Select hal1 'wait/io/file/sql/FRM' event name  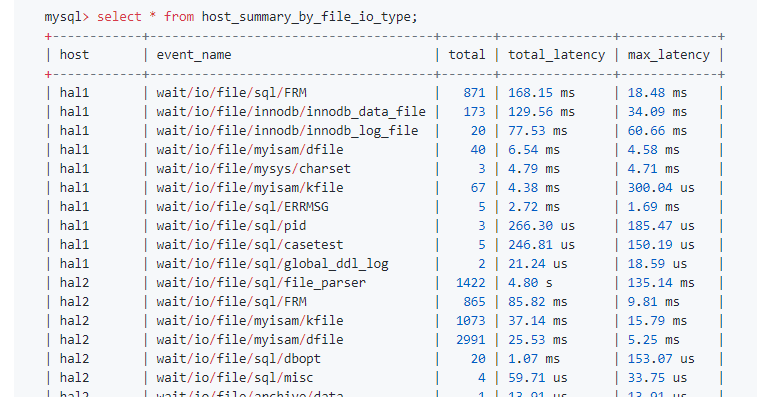pyautogui.click(x=231, y=93)
